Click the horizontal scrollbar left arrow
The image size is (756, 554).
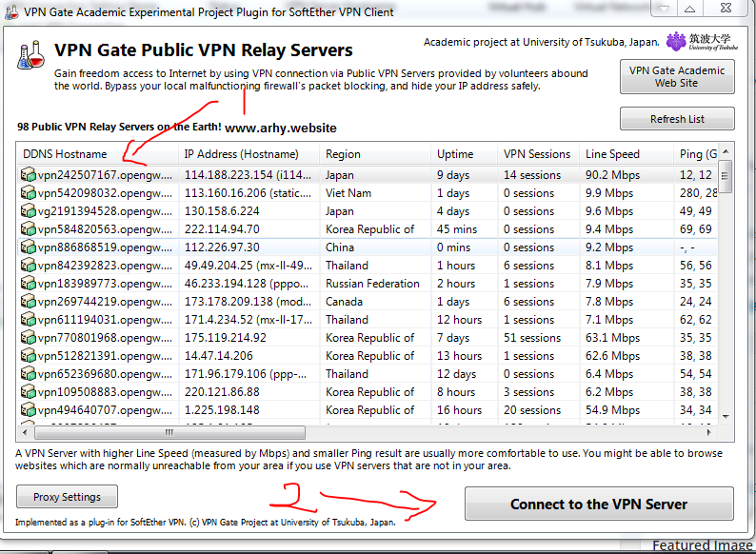pos(25,432)
